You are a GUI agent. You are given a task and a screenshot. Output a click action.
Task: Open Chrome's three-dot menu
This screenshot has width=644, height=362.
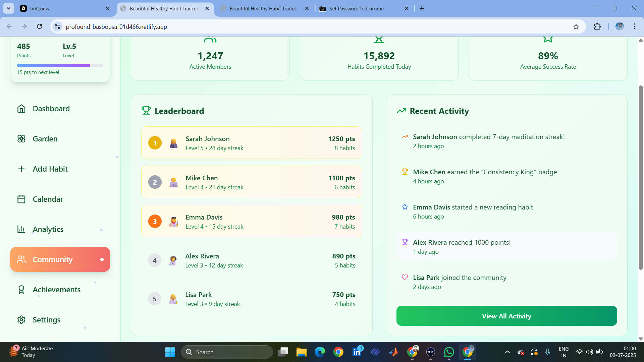click(x=635, y=27)
